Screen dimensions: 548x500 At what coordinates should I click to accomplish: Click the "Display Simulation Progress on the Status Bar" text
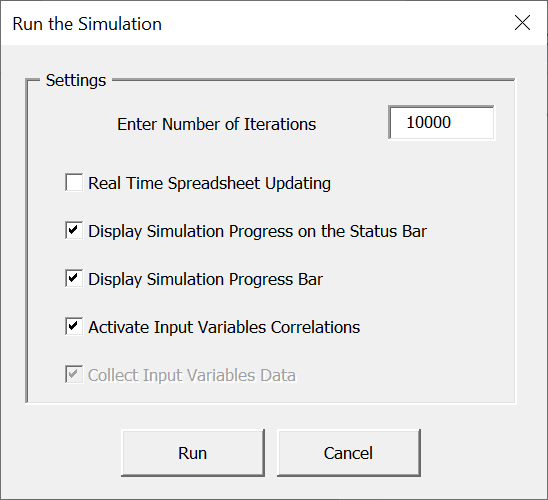(x=257, y=231)
